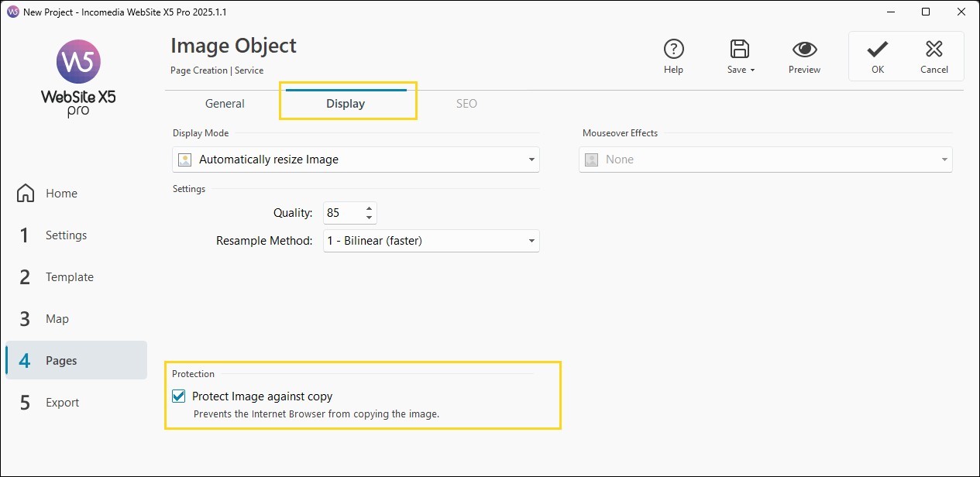
Task: Go to step 2 Template
Action: click(76, 277)
